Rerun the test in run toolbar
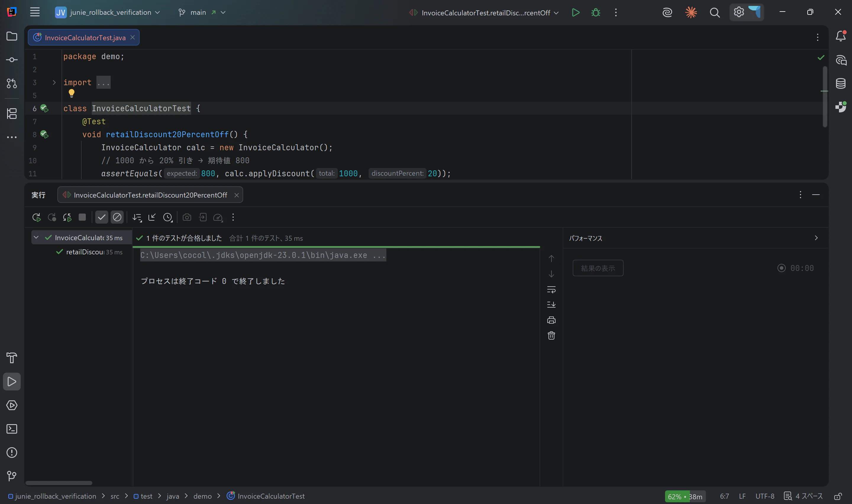This screenshot has height=504, width=852. click(36, 217)
